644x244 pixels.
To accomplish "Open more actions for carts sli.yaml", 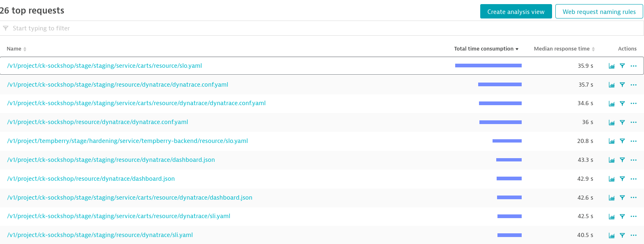I will pyautogui.click(x=634, y=216).
